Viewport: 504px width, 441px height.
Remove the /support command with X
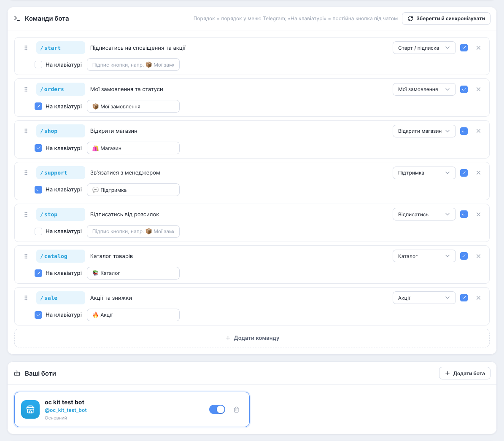click(478, 173)
